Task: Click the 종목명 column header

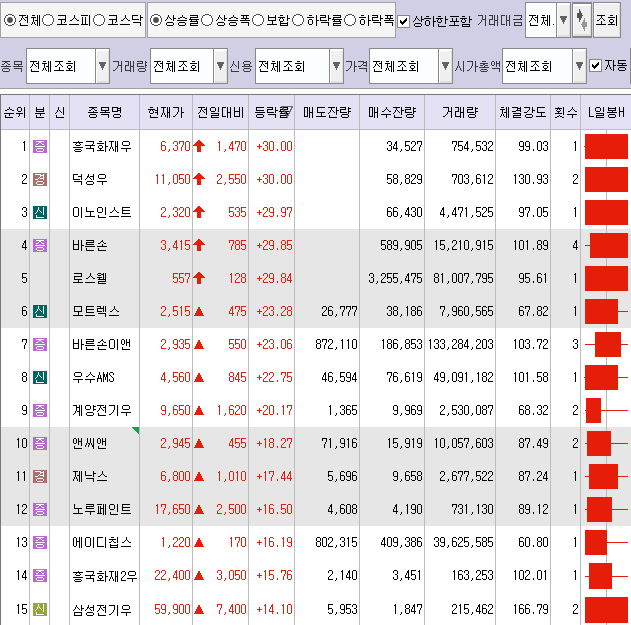Action: click(105, 112)
